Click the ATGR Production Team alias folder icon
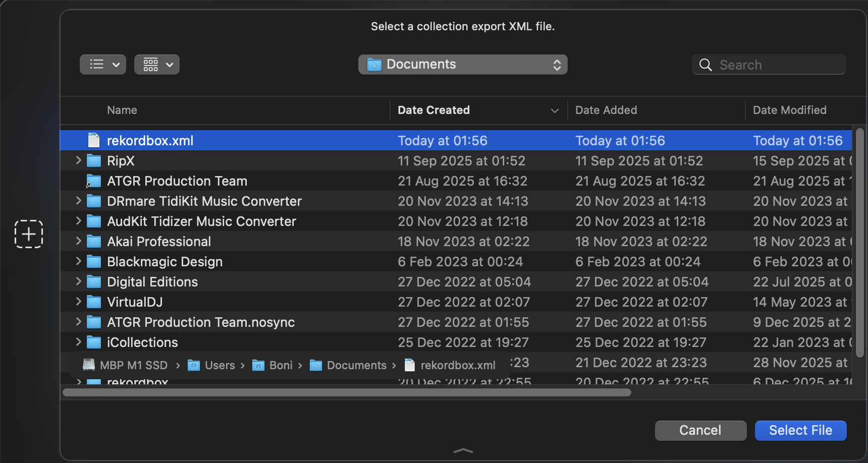 coord(94,181)
